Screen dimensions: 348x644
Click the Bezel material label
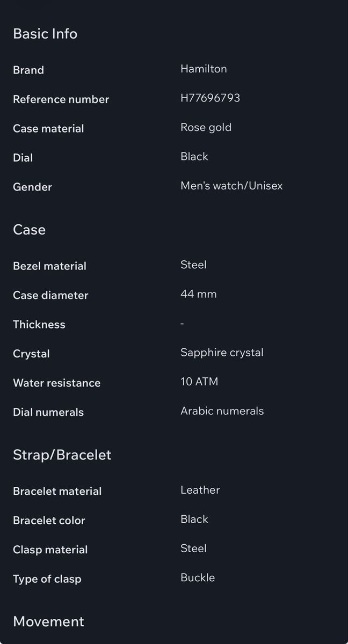point(49,266)
